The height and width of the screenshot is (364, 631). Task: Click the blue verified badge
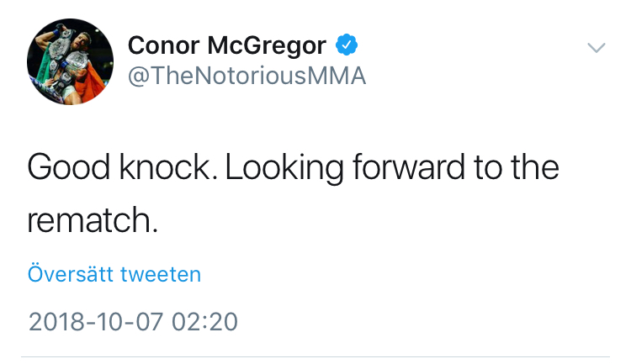(x=347, y=45)
